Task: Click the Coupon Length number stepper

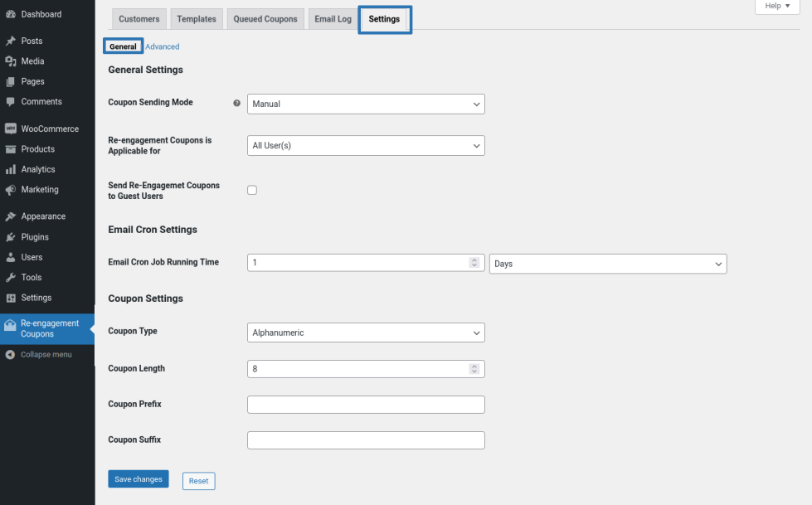Action: 474,368
